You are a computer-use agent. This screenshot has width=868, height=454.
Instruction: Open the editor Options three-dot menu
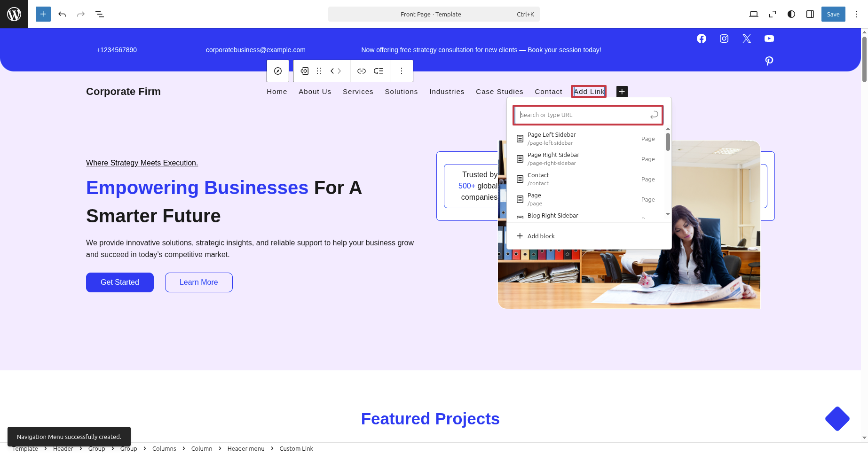(x=857, y=14)
